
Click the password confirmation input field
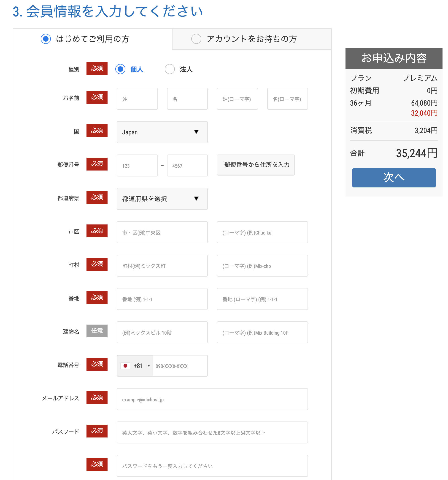tap(212, 466)
